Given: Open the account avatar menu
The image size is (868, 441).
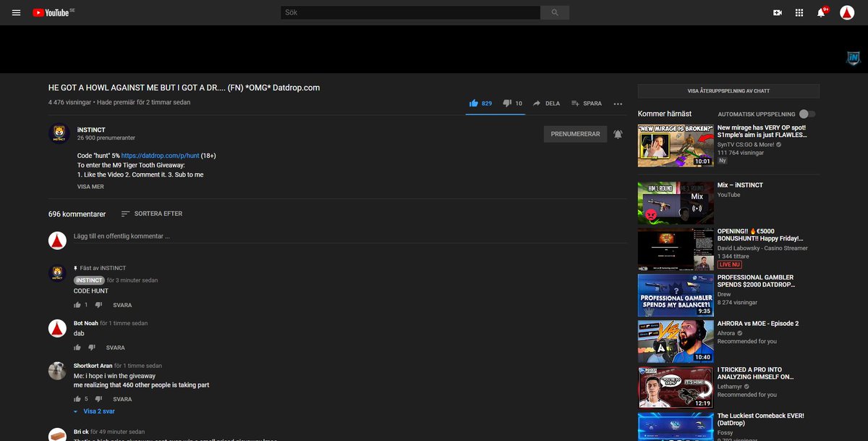Looking at the screenshot, I should 847,12.
